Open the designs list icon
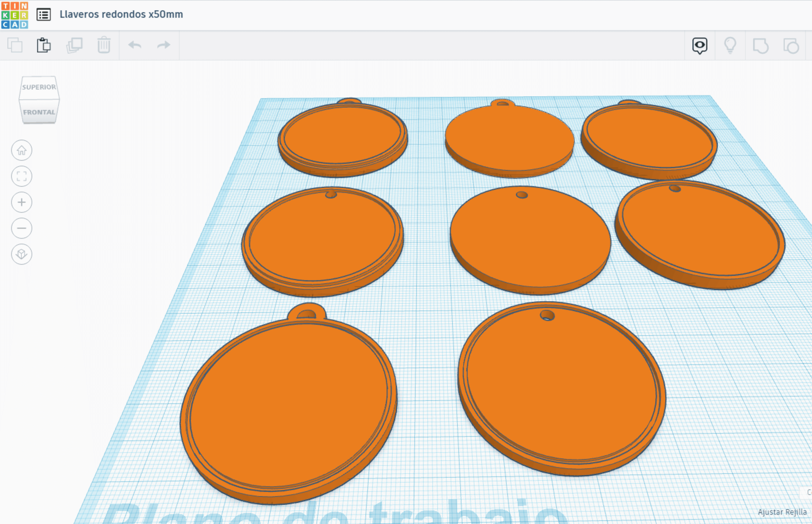This screenshot has width=812, height=524. [44, 15]
